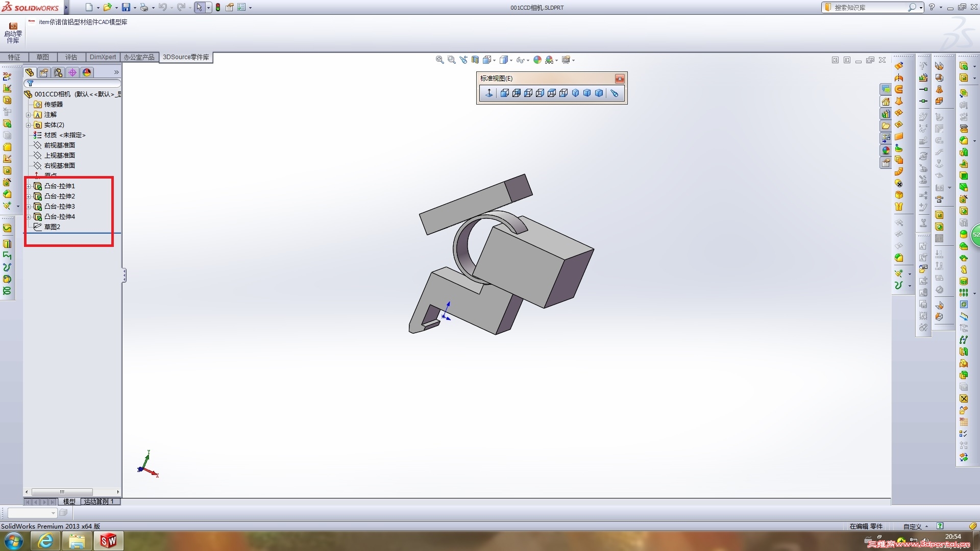Switch to the 草图 sketch tab
Screen dimensions: 980x551
point(42,57)
